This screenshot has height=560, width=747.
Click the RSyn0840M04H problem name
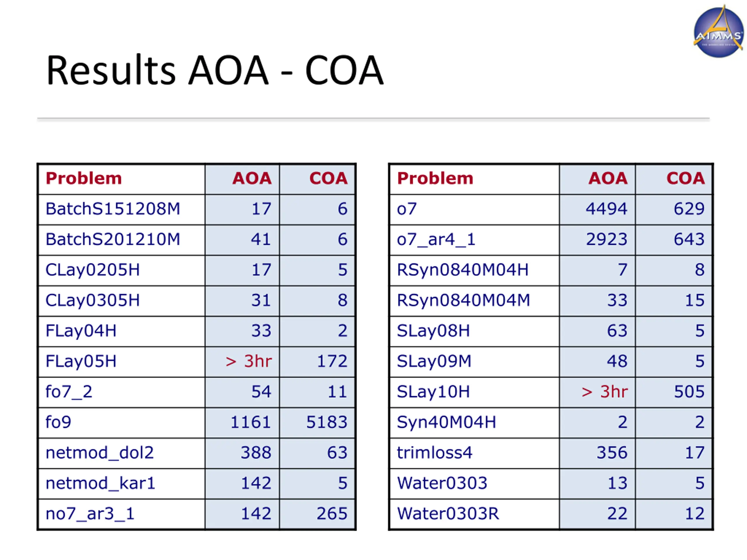tap(463, 270)
